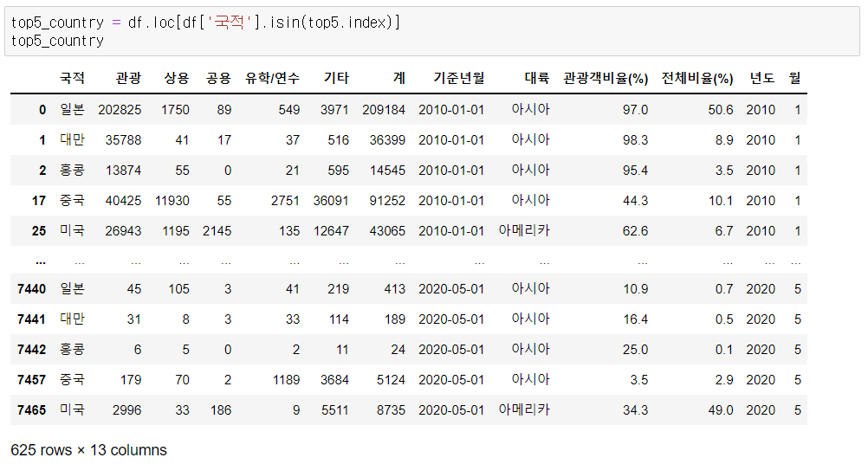
Task: Click the value 3971 in row 0
Action: click(335, 110)
